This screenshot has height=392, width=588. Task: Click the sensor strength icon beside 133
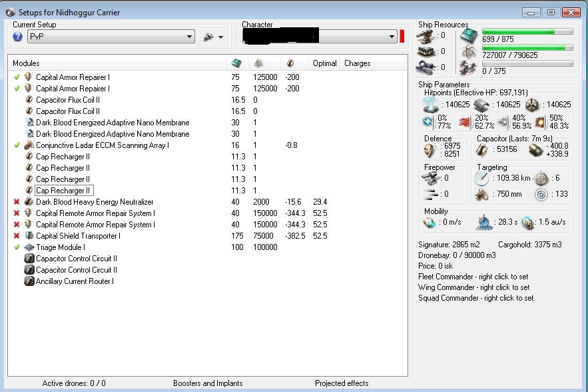click(x=541, y=194)
